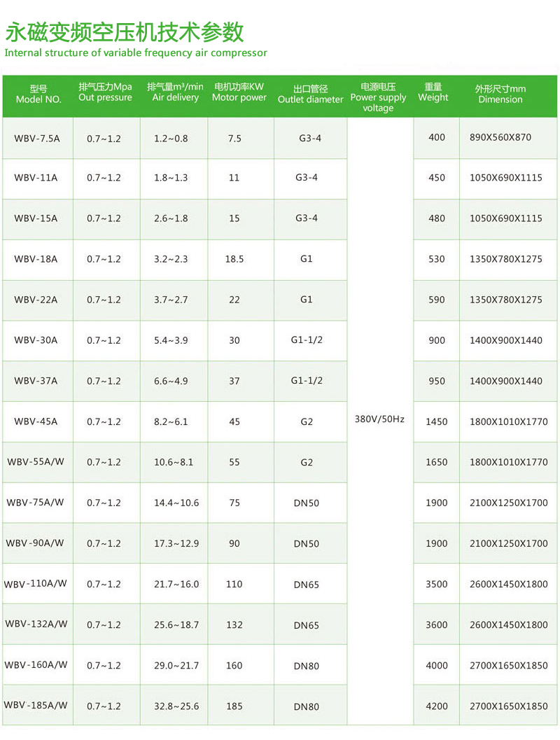Image resolution: width=560 pixels, height=740 pixels.
Task: Click the WBV-7.5A model cell
Action: click(37, 138)
